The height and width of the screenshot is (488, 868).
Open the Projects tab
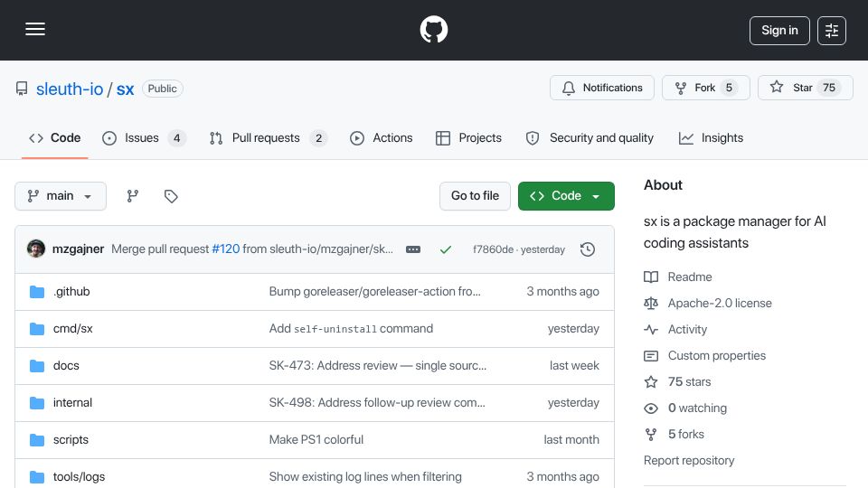tap(469, 137)
